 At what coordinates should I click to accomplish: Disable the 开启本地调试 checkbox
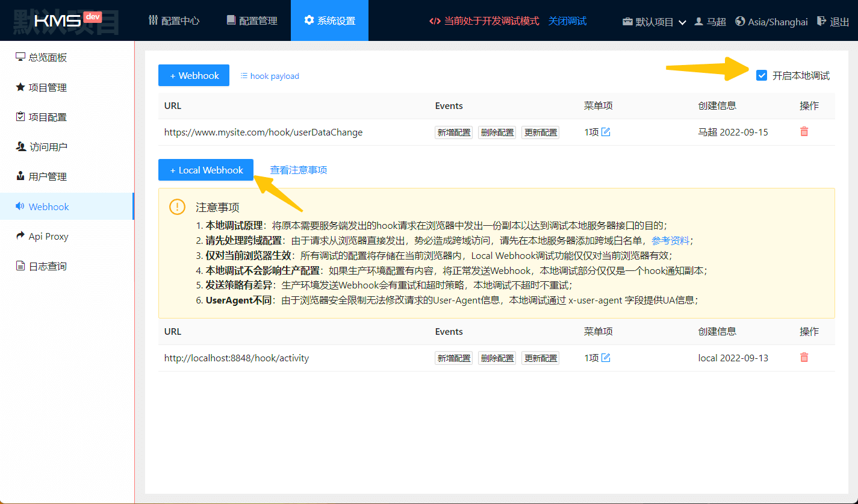point(762,75)
